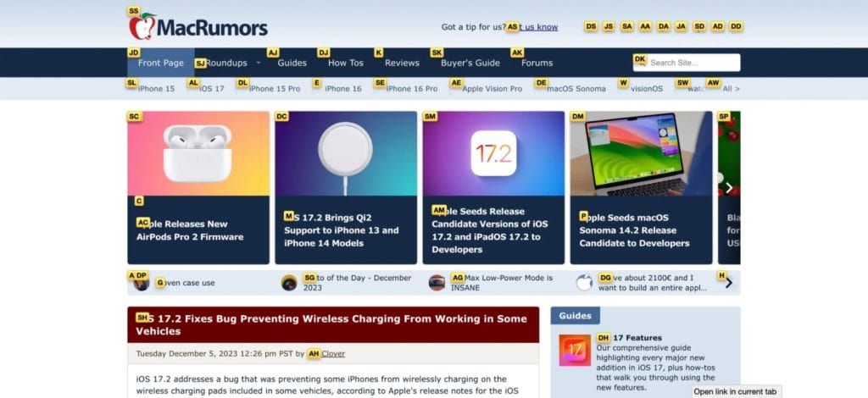Select the Apple Vision Pro topic link
868x398 pixels.
pyautogui.click(x=492, y=88)
